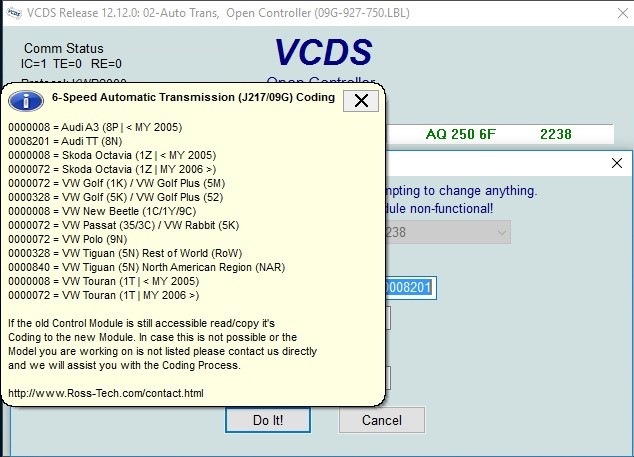Click the IC=1 TE=0 RE=0 status text

point(71,63)
